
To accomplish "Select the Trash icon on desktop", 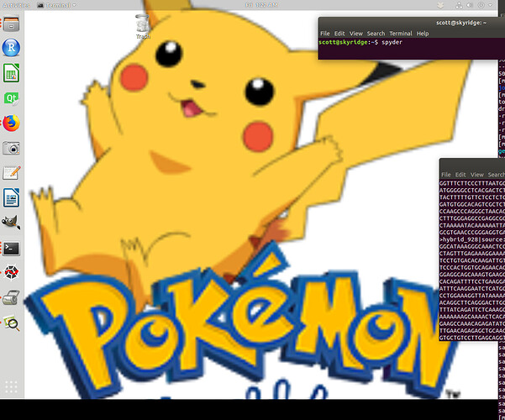I will coord(143,27).
